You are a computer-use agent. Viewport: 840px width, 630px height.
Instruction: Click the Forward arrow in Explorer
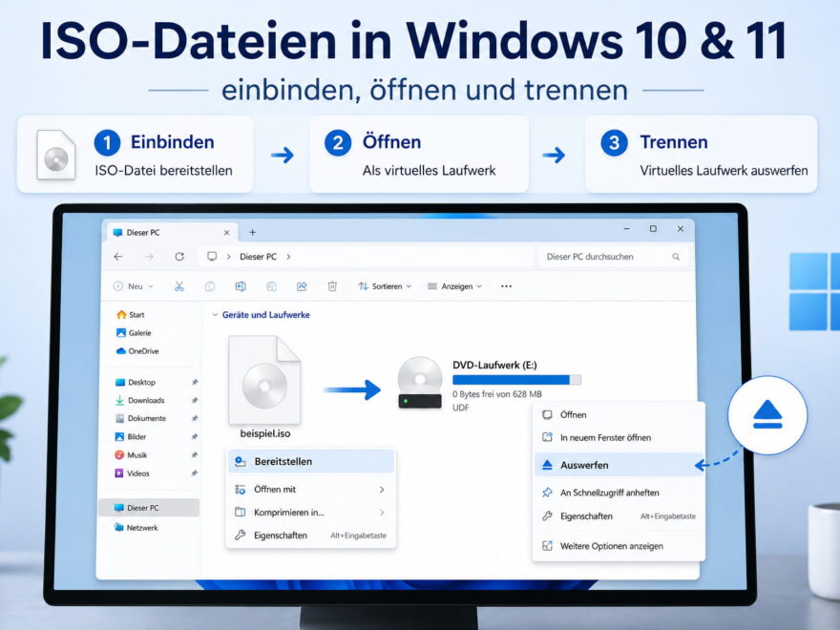click(150, 257)
